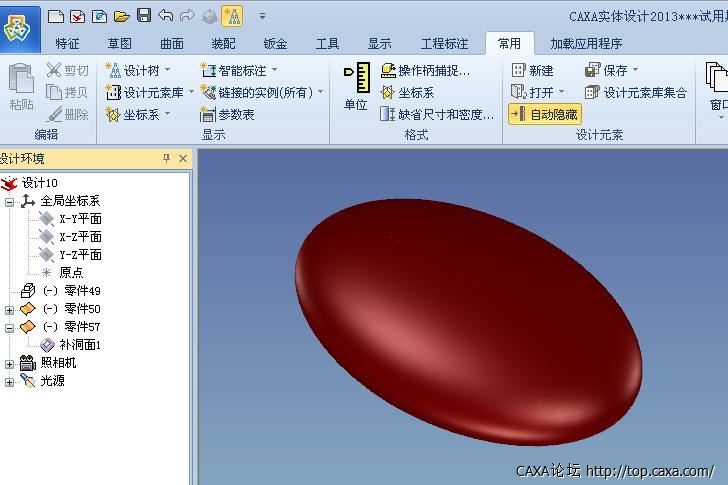Open the 打开 dropdown arrow
The width and height of the screenshot is (728, 485).
click(x=561, y=92)
